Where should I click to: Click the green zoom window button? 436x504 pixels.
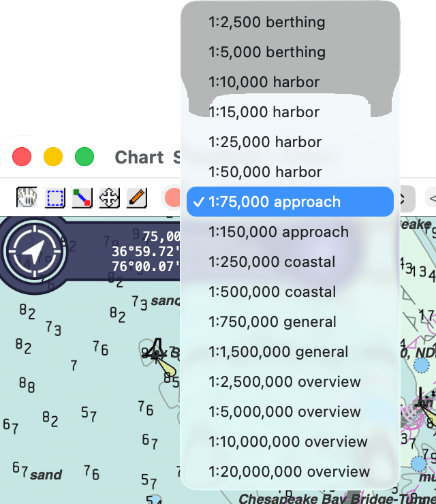coord(84,157)
